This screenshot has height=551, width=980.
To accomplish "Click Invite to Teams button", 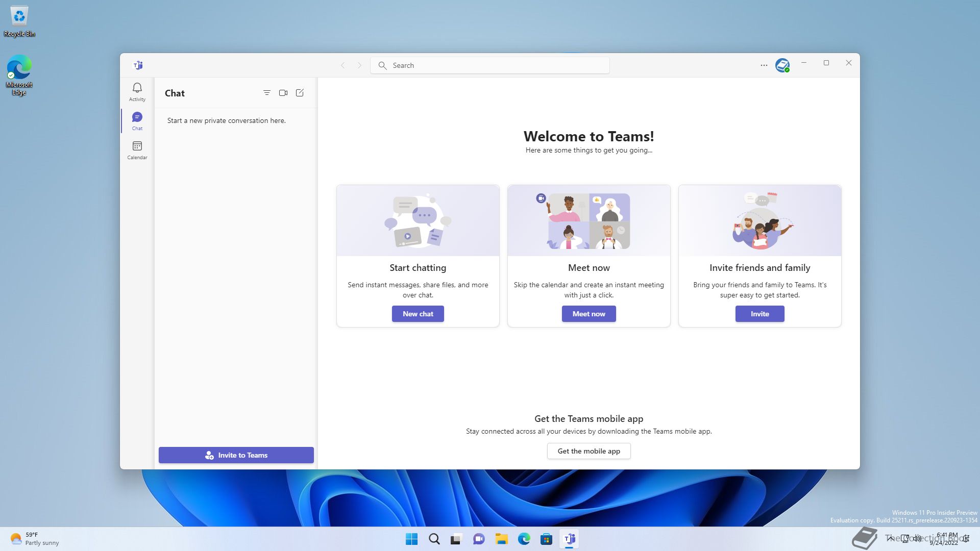I will coord(236,455).
